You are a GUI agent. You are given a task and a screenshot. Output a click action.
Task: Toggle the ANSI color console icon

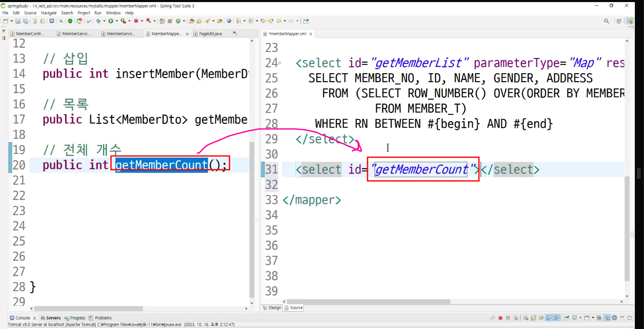pos(607,318)
